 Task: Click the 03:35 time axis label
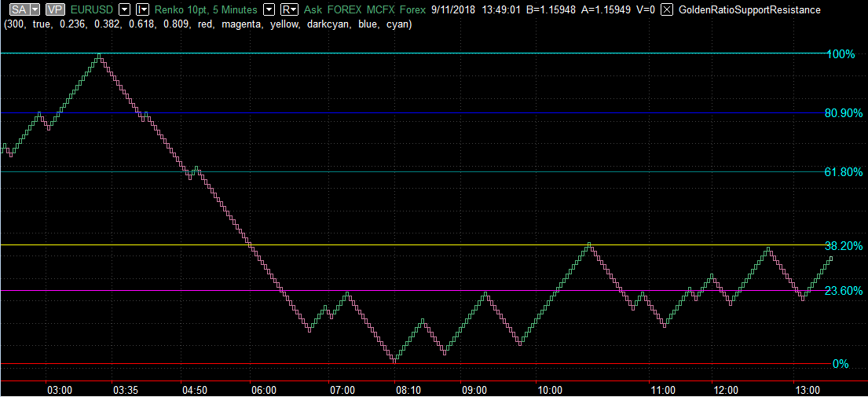[126, 391]
